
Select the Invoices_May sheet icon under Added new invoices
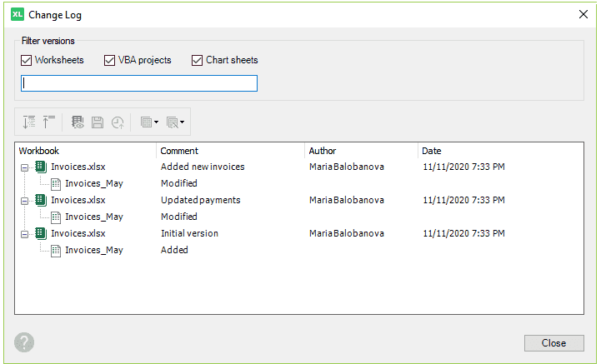(x=56, y=184)
